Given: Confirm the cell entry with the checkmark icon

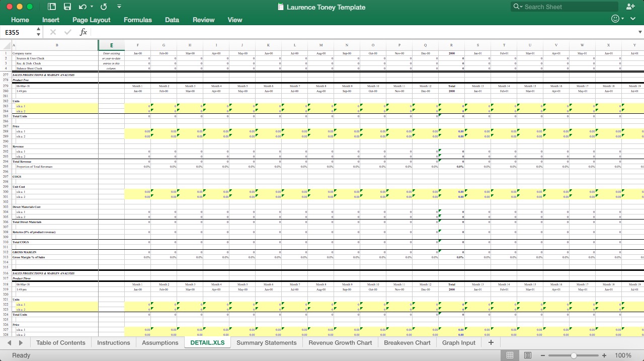Looking at the screenshot, I should point(67,32).
